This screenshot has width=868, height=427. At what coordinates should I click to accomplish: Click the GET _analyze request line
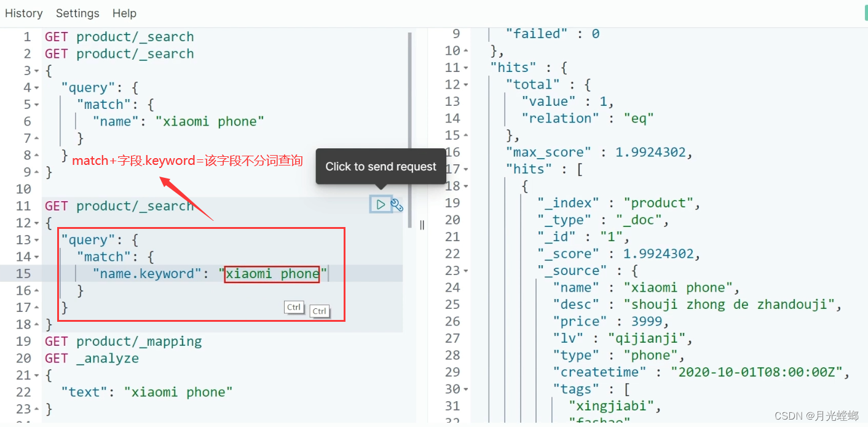click(x=92, y=358)
